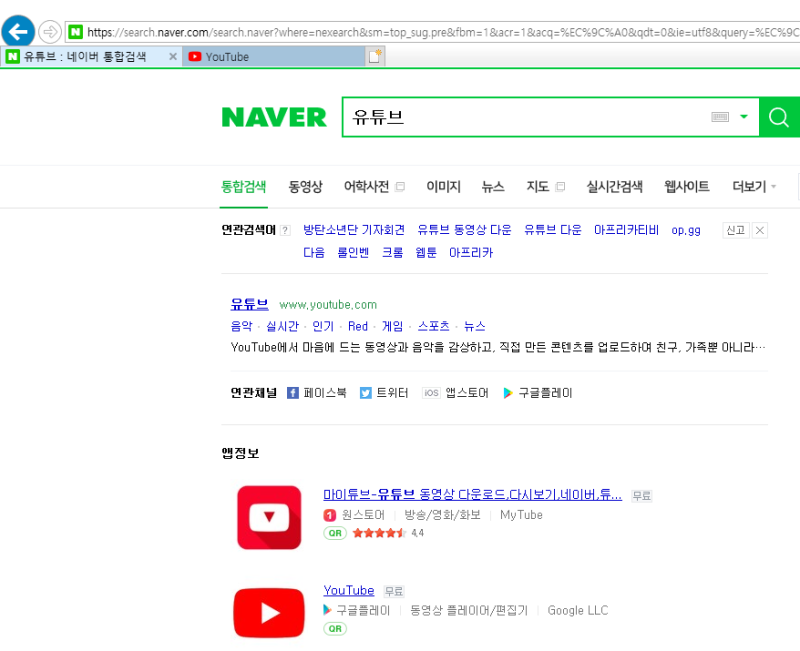This screenshot has width=800, height=651.
Task: Close the related searches box
Action: coord(760,231)
